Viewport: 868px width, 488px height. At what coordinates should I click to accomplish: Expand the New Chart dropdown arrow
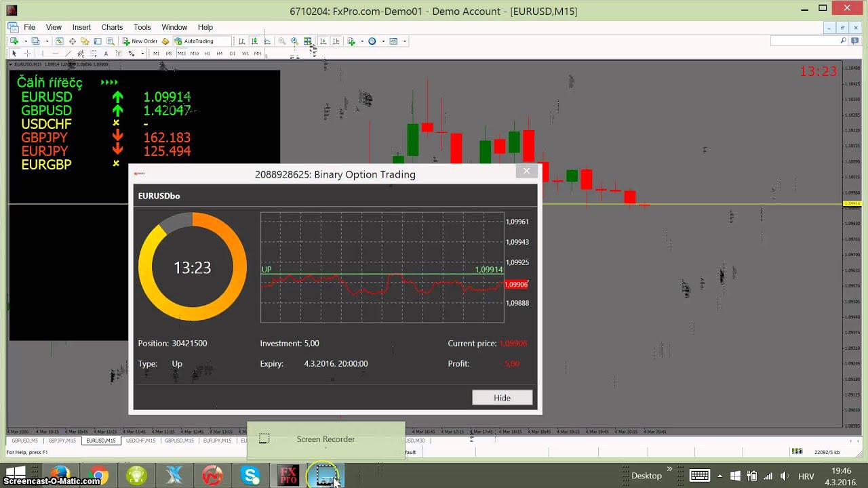(x=26, y=41)
